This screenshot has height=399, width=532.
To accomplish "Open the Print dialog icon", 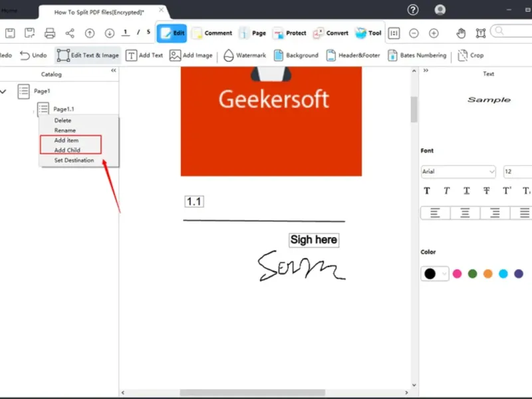I will [x=50, y=33].
